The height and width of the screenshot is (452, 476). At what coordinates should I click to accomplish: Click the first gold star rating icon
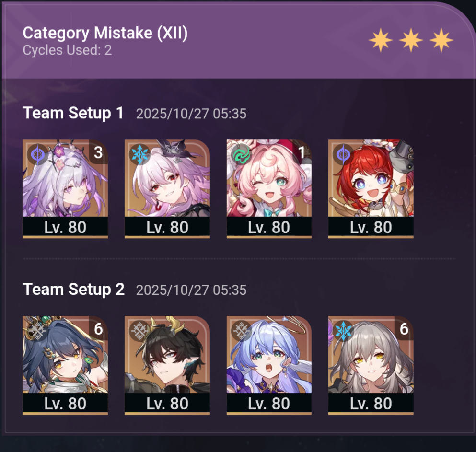[381, 40]
